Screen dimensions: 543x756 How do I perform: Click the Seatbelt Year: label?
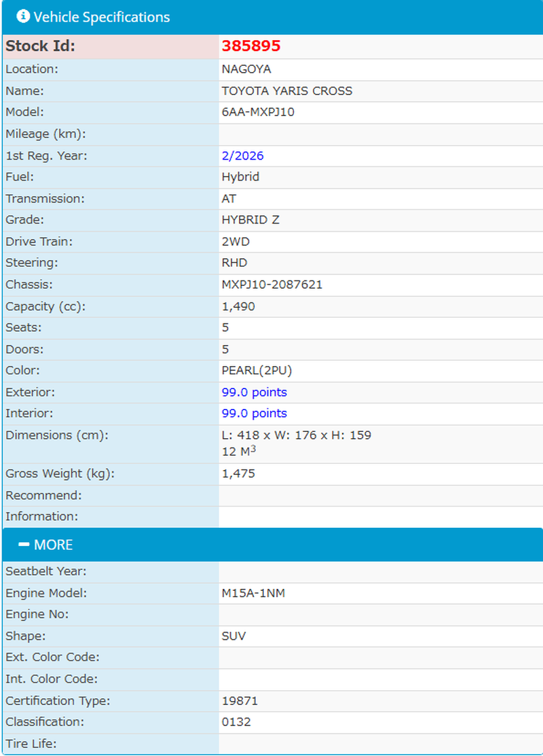[x=45, y=571]
